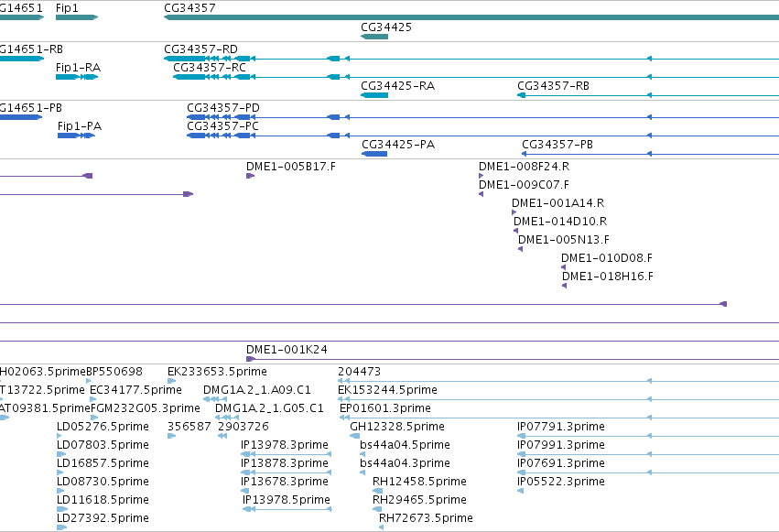Click the CG34357-RC transcript label
The image size is (779, 532).
210,68
